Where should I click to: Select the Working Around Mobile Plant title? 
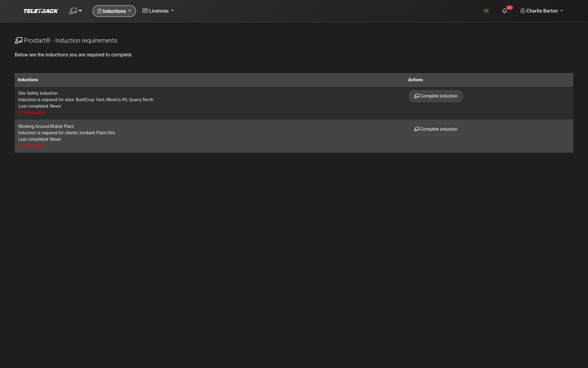46,126
